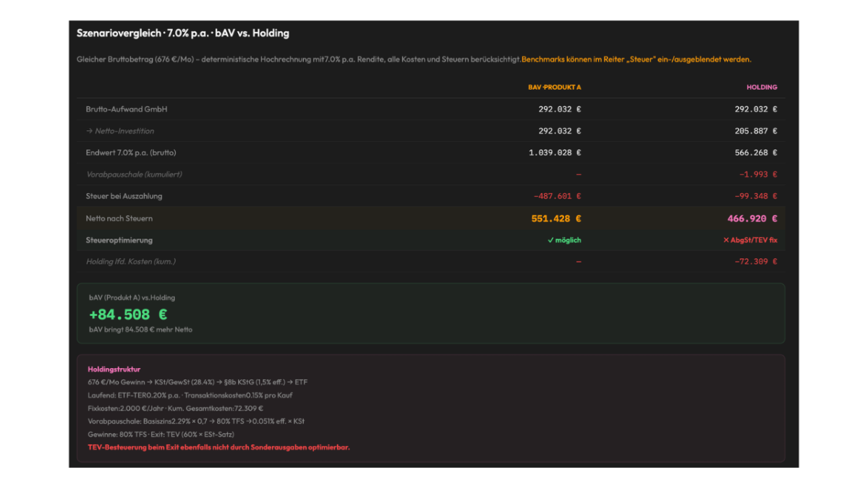Click the 'Steueroptimierung' row label
Screen dimensions: 868x488
click(x=119, y=240)
